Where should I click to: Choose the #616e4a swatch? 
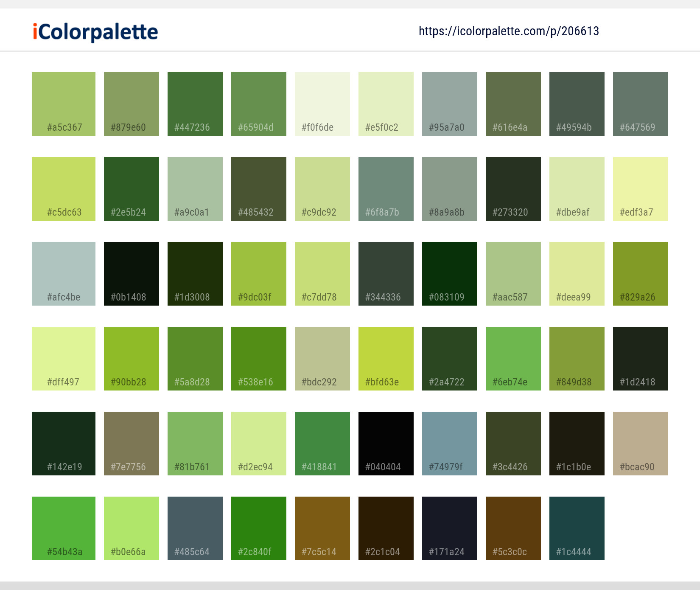click(513, 104)
